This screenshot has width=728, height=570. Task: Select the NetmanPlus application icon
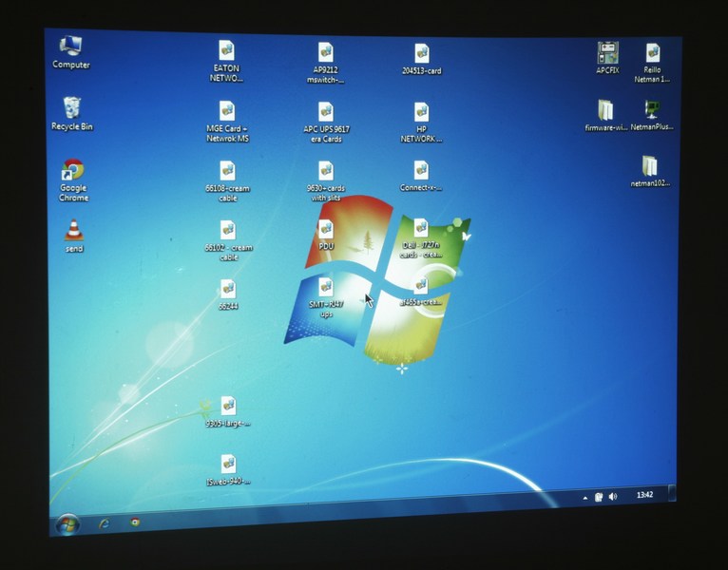(652, 115)
